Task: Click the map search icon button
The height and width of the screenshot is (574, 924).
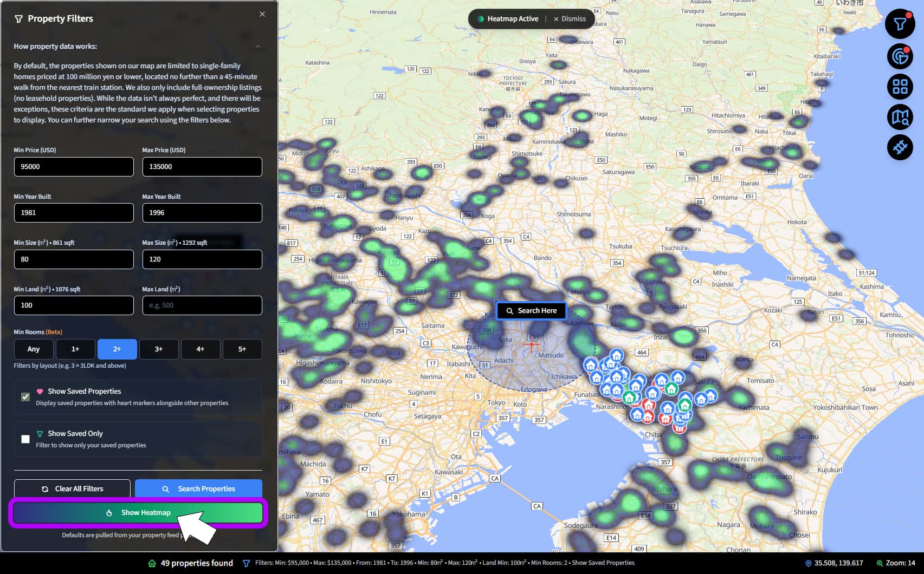Action: tap(900, 117)
